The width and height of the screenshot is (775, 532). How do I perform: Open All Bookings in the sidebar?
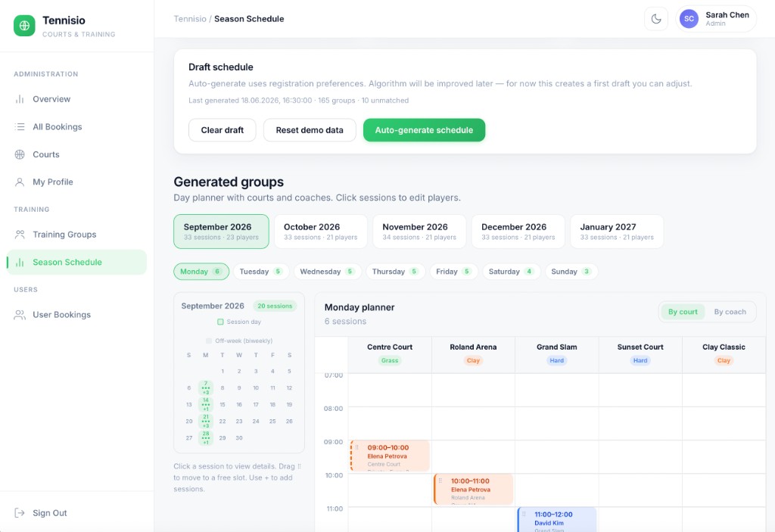tap(76, 127)
